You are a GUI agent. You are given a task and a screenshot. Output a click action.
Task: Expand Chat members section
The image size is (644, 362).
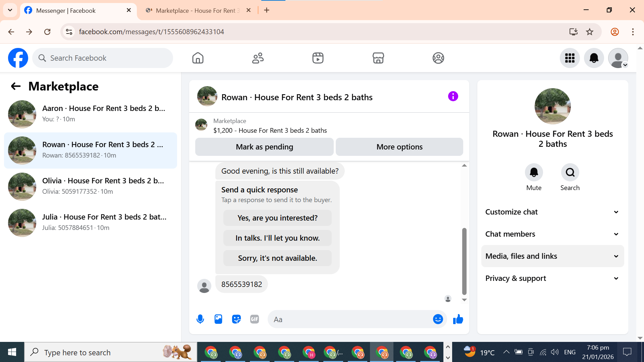pos(552,234)
